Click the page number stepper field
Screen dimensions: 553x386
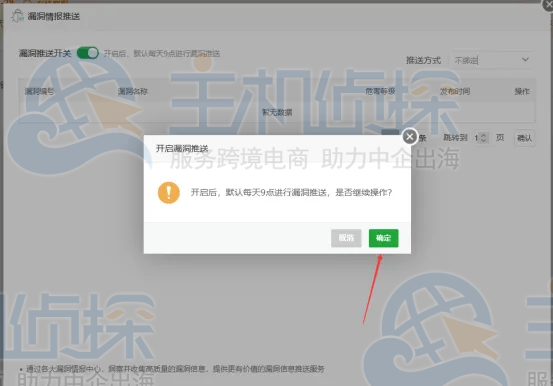(481, 138)
